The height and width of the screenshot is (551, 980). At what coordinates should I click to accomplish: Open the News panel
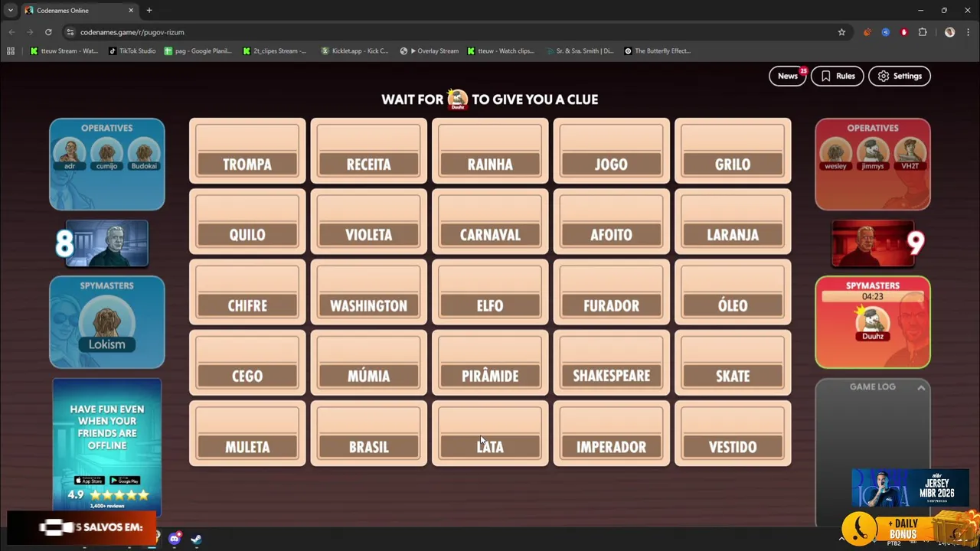[788, 76]
